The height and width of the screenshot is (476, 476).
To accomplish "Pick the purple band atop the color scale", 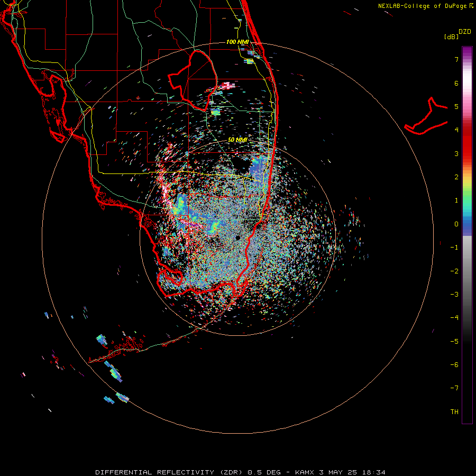I will click(467, 52).
